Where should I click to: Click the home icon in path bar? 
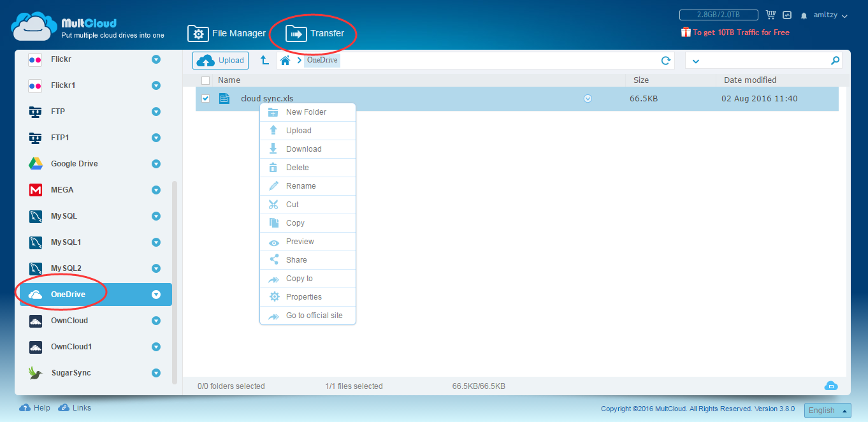tap(285, 61)
